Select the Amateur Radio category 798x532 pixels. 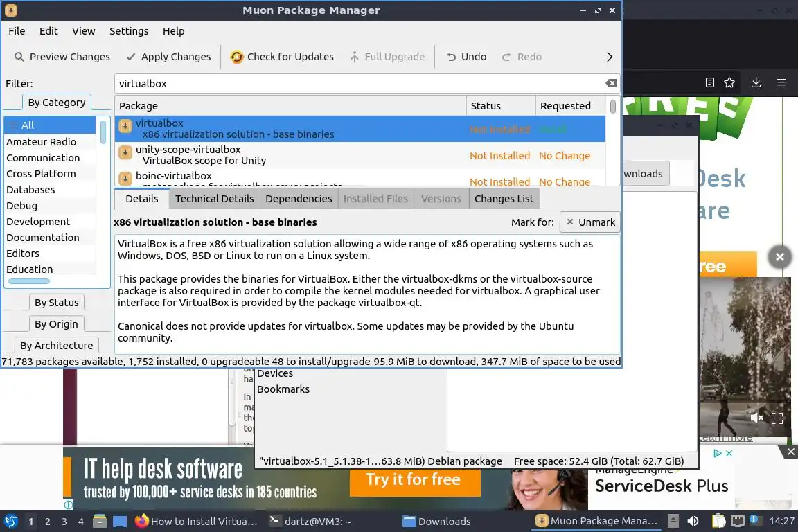(50, 141)
